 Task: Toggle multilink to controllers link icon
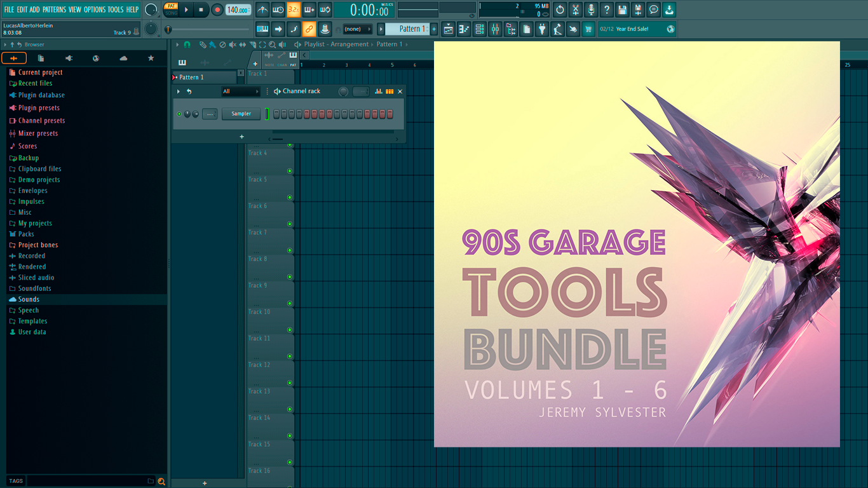click(x=309, y=29)
